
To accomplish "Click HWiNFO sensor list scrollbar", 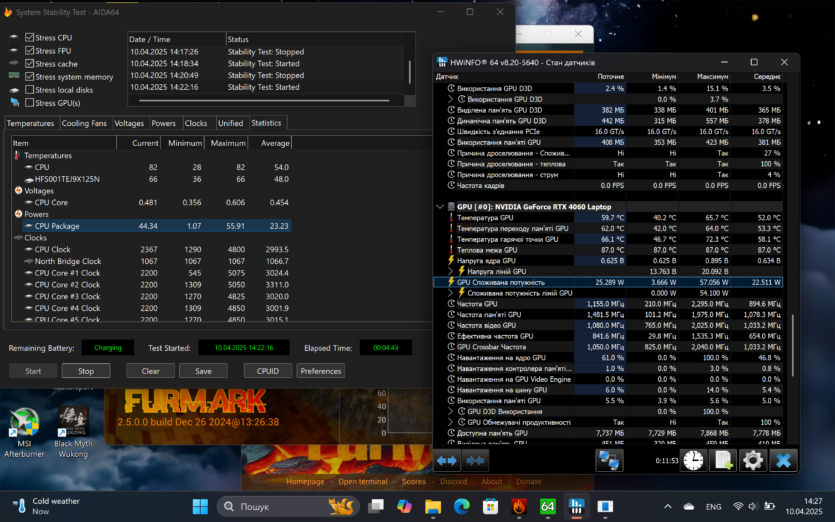I will [792, 345].
